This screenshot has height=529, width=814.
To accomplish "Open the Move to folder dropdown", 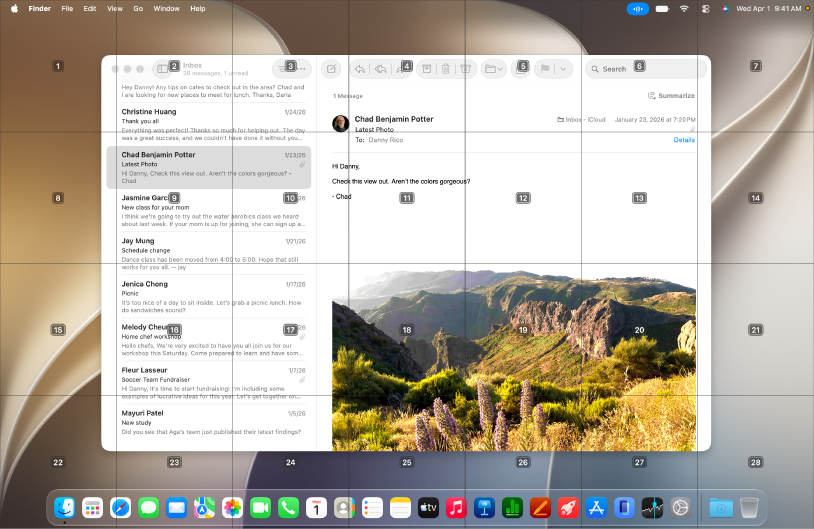I will coord(493,69).
